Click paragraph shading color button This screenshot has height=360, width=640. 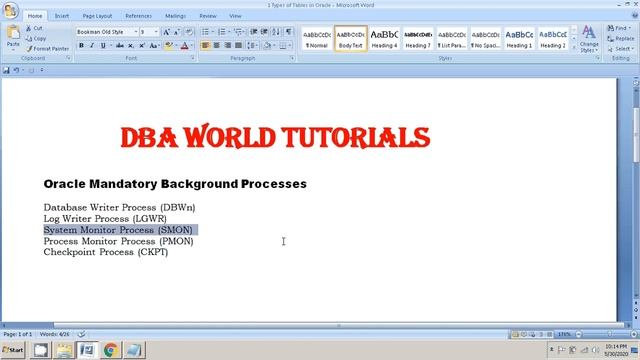pyautogui.click(x=267, y=45)
